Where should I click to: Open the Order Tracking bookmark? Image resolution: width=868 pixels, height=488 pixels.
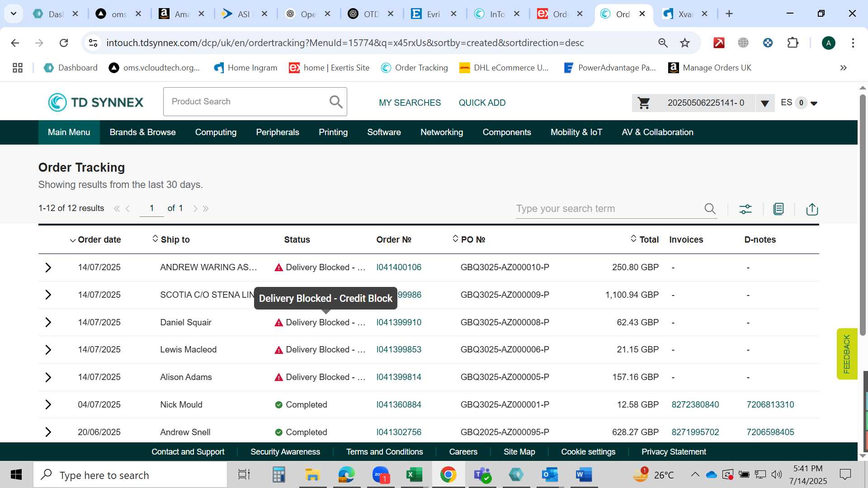(x=414, y=68)
